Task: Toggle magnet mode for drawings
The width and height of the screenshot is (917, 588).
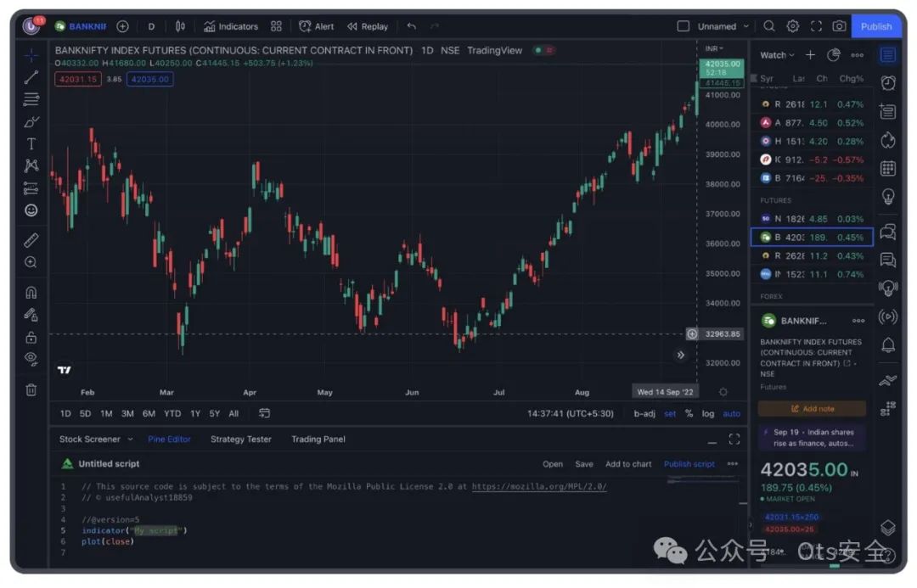Action: coord(31,292)
